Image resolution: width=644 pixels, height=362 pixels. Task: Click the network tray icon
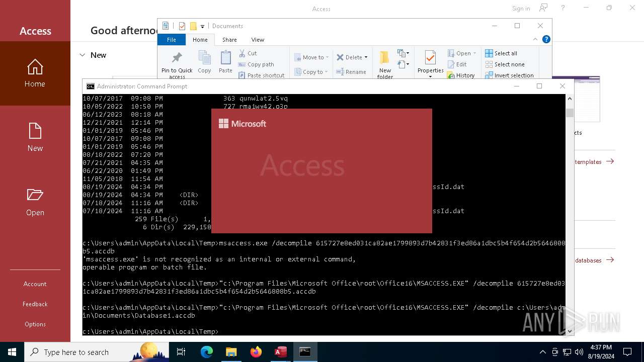(x=567, y=352)
